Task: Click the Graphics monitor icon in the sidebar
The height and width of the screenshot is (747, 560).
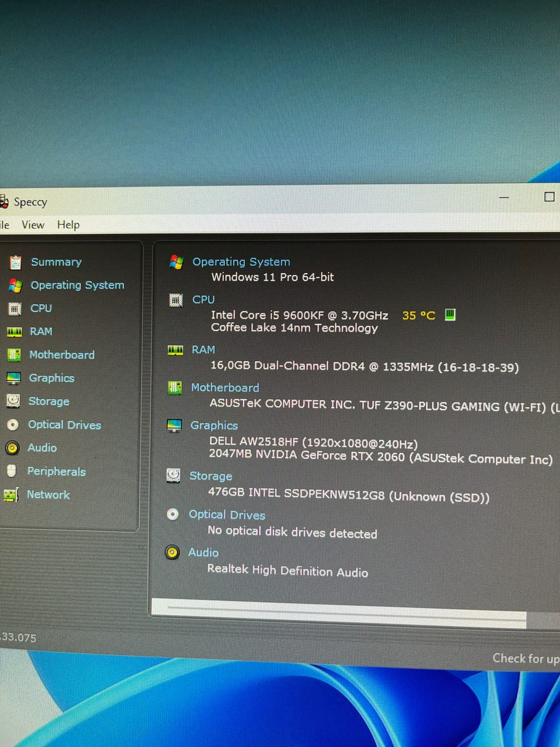Action: (x=13, y=378)
